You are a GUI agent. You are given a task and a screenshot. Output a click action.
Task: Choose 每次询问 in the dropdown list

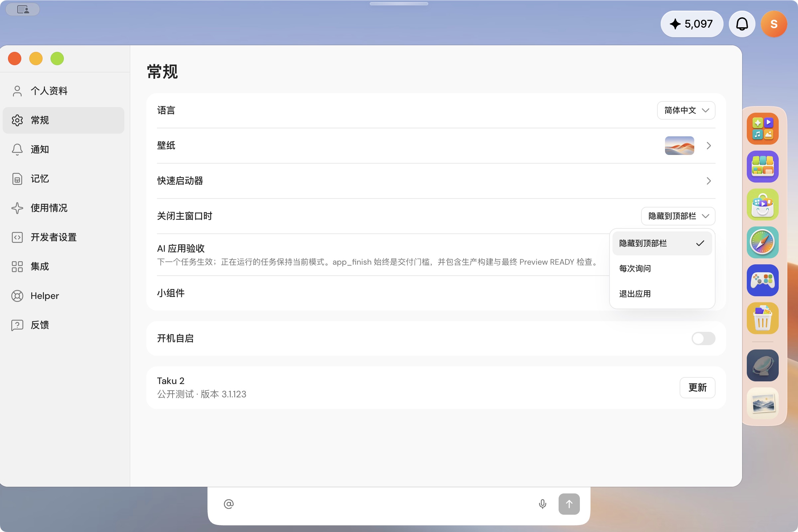click(x=662, y=268)
